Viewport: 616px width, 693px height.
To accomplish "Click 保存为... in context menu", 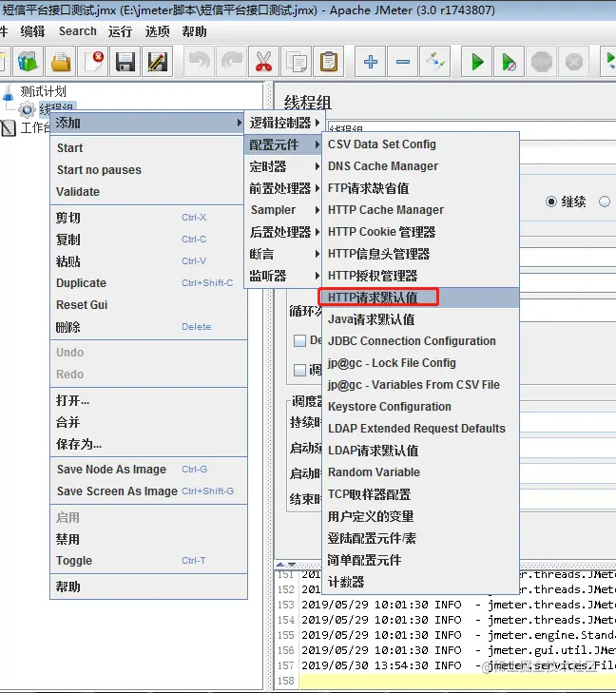I will tap(148, 444).
